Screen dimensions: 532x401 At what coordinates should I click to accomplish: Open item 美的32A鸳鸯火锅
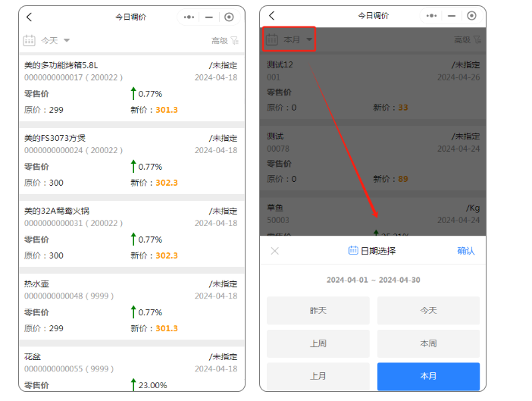click(57, 211)
